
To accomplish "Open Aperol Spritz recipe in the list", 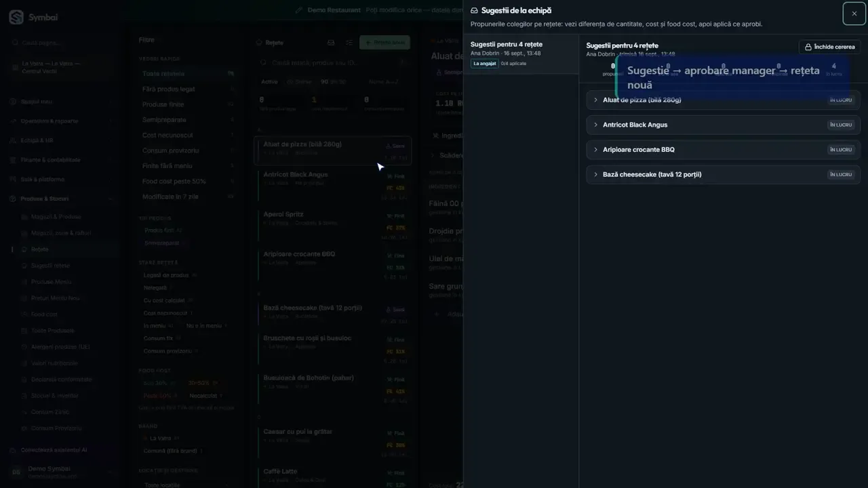I will pyautogui.click(x=332, y=226).
